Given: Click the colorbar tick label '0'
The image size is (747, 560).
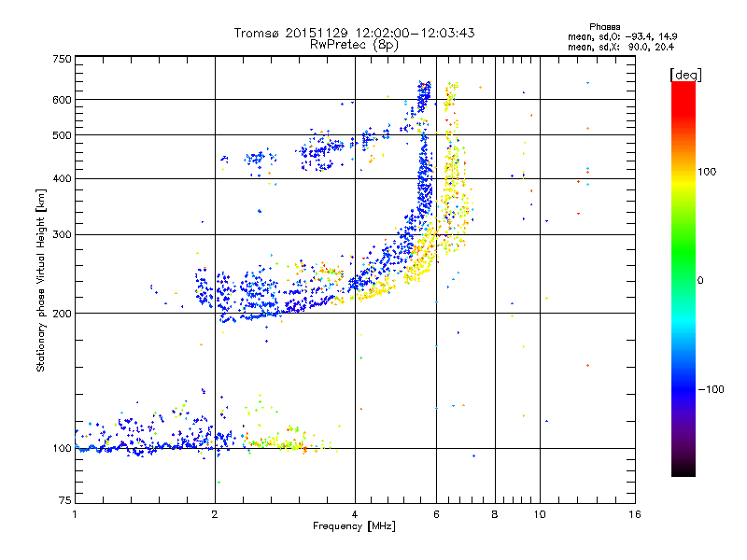Looking at the screenshot, I should [700, 281].
